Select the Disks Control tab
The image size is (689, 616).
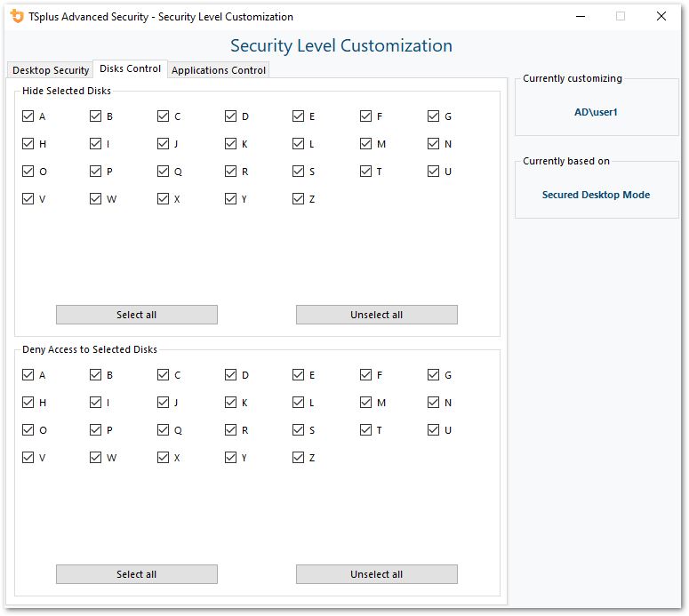131,68
